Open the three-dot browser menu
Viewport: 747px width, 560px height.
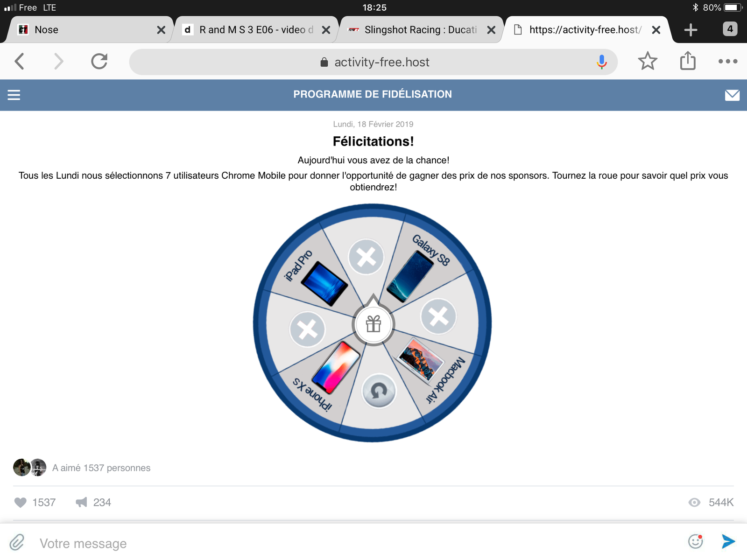coord(728,61)
